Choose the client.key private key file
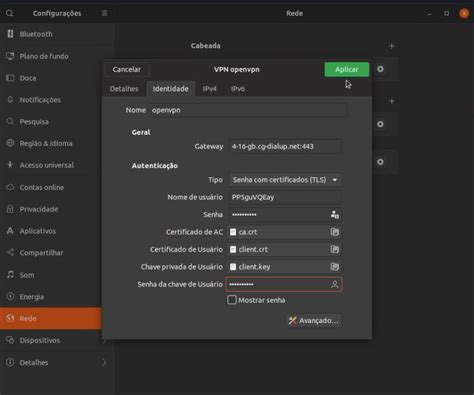 click(285, 267)
